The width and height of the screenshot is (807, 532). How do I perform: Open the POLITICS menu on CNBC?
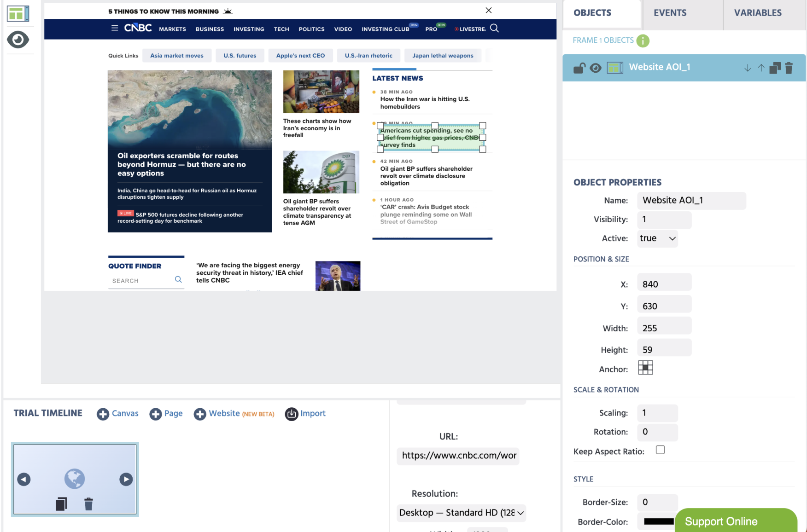point(311,29)
